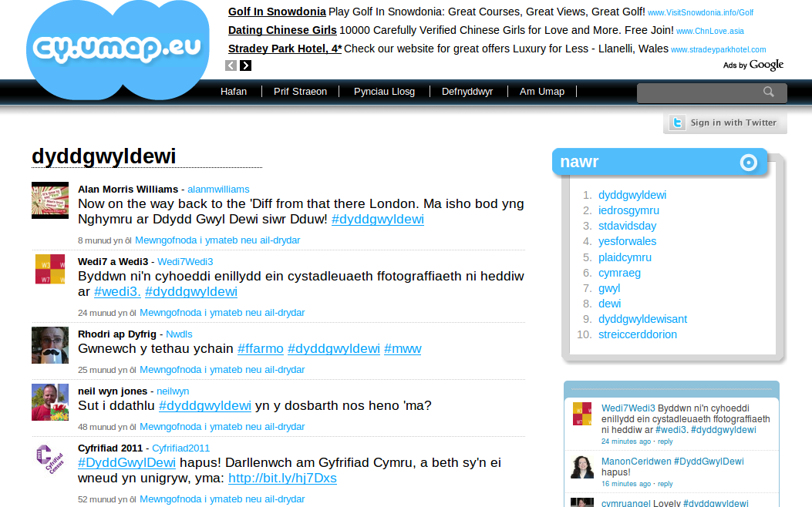812x507 pixels.
Task: Select stdavidsday trending topic
Action: pyautogui.click(x=627, y=226)
